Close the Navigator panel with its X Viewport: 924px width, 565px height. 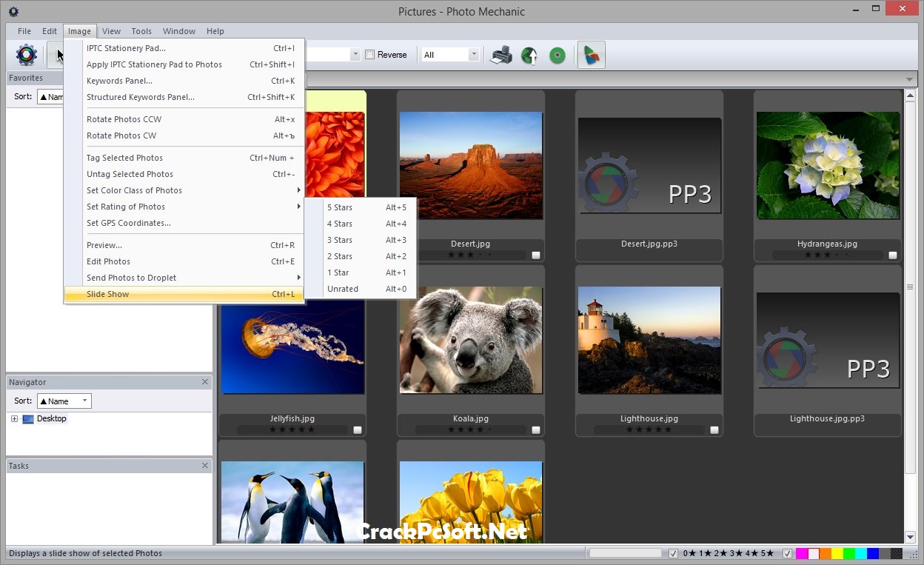(205, 382)
